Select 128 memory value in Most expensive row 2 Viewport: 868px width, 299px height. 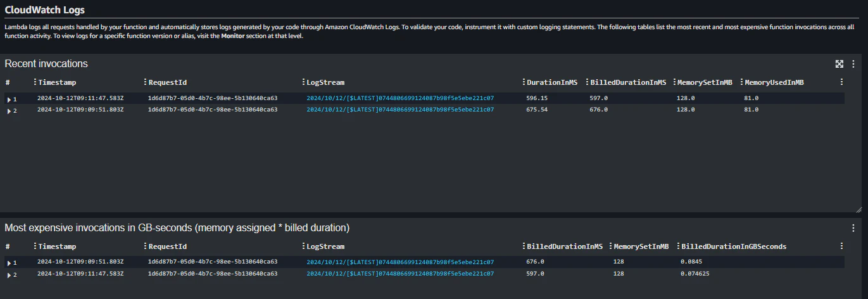619,274
